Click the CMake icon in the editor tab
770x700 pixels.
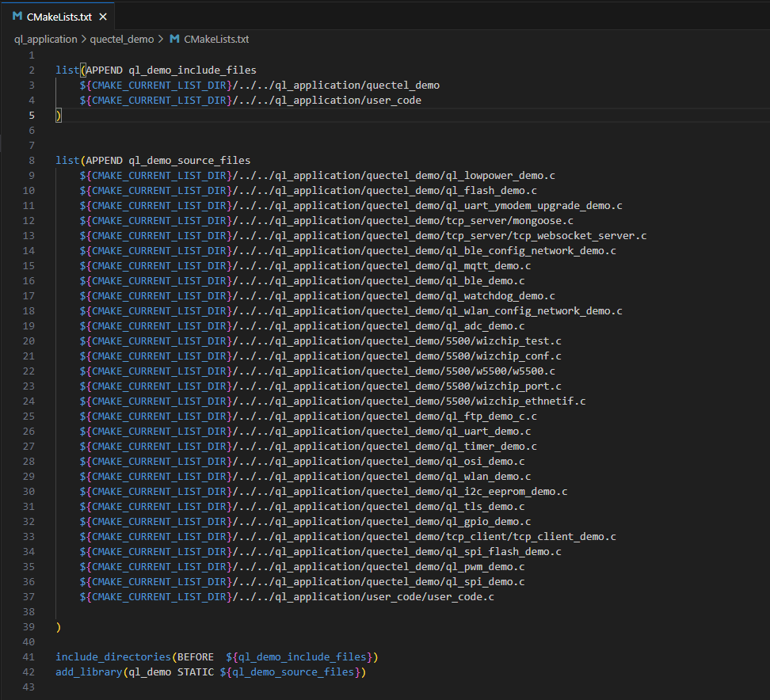(x=16, y=15)
